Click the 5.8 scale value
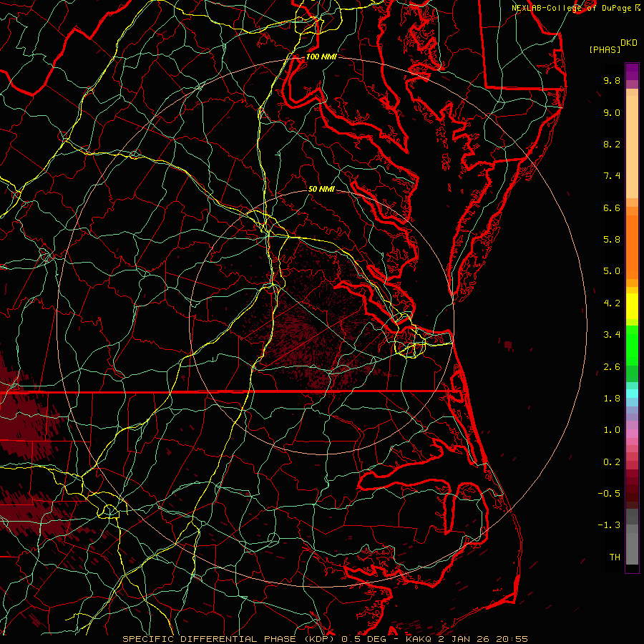This screenshot has height=644, width=644. pyautogui.click(x=612, y=240)
